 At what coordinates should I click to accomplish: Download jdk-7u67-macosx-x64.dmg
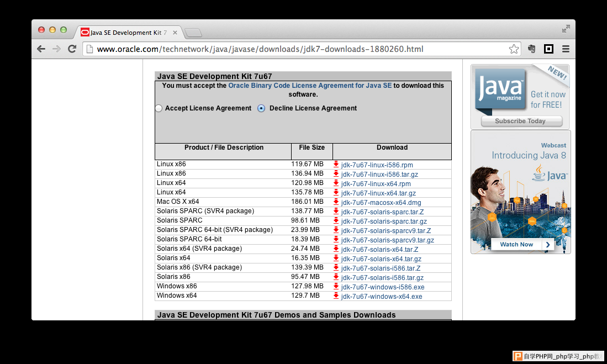tap(381, 203)
